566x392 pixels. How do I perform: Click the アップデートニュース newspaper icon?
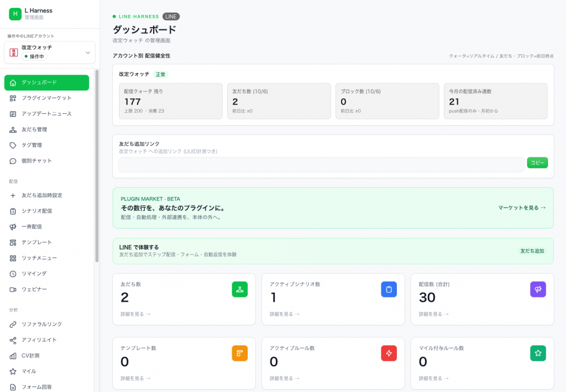pos(13,114)
